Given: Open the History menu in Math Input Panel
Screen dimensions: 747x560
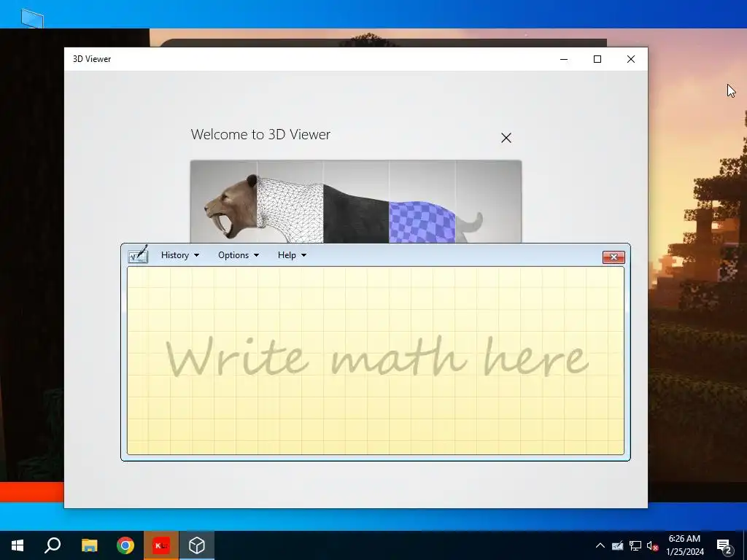Looking at the screenshot, I should 179,255.
